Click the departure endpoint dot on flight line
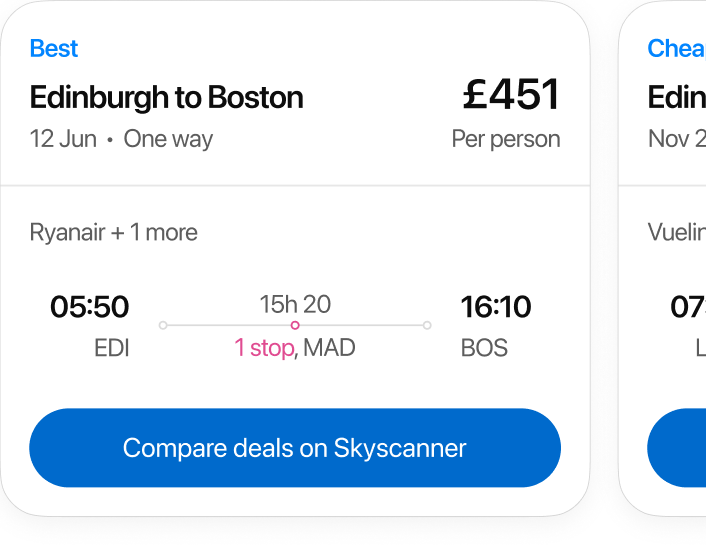 pos(163,325)
